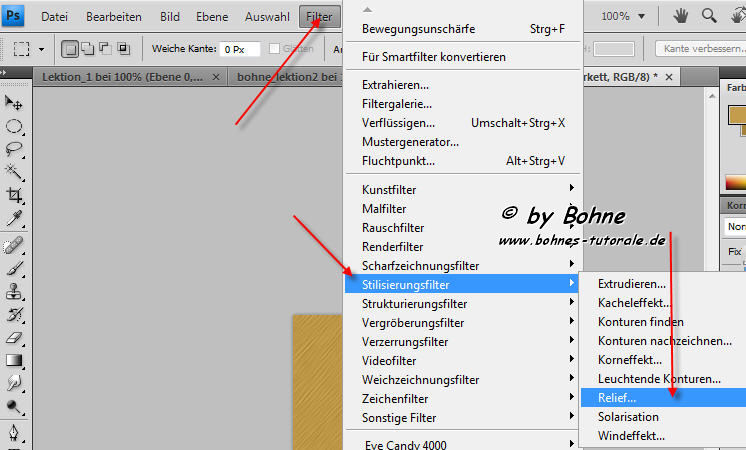This screenshot has height=450, width=746.
Task: Choose the New Selection mode button
Action: pos(71,48)
